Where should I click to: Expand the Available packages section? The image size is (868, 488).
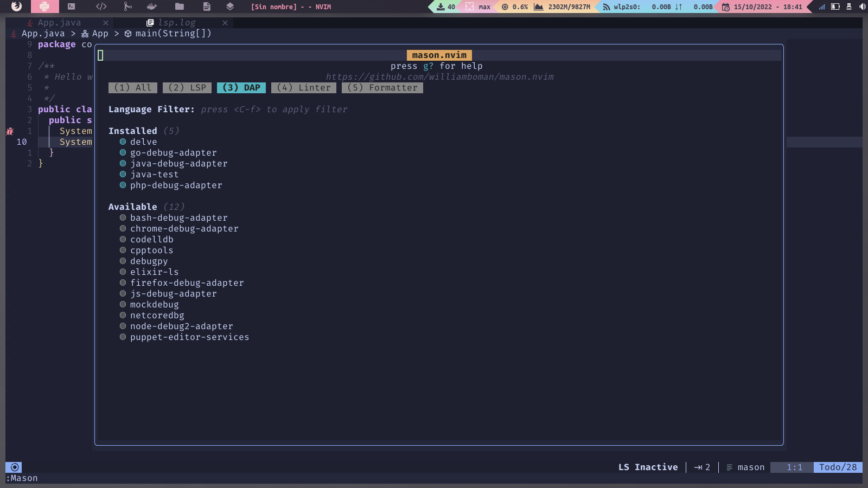132,207
